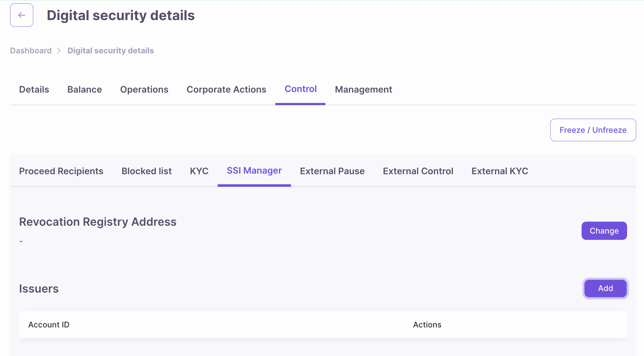Open the External Pause sub-tab

pyautogui.click(x=332, y=171)
